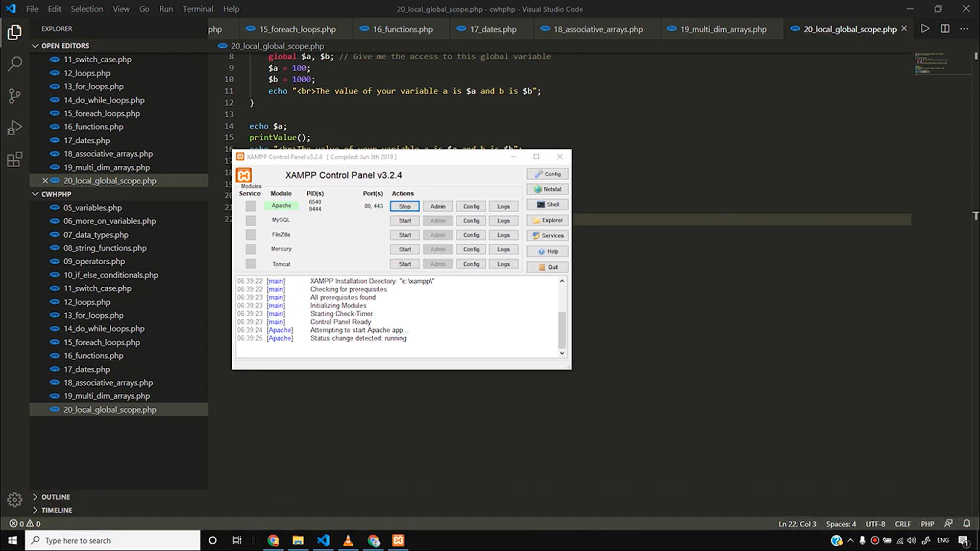Change the UTF-8 encoding setting
The width and height of the screenshot is (980, 551).
point(875,524)
